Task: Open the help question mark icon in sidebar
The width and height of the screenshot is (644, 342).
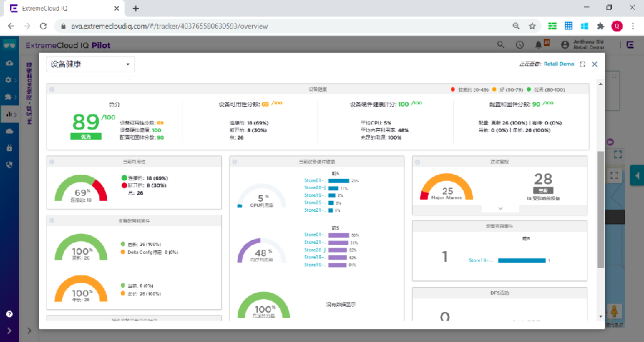Action: click(9, 314)
